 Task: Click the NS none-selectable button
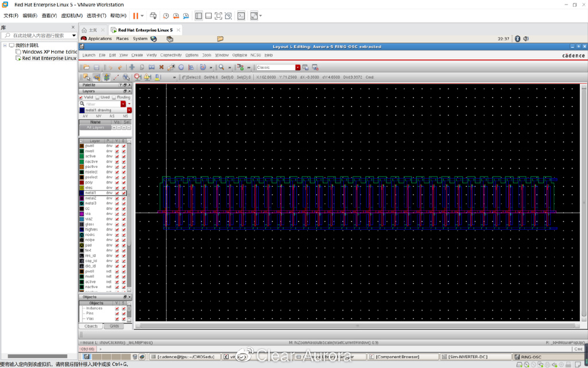coord(125,116)
